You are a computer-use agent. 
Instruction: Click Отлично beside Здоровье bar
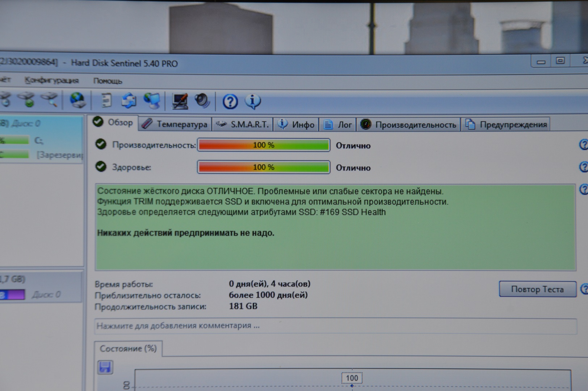[x=353, y=168]
